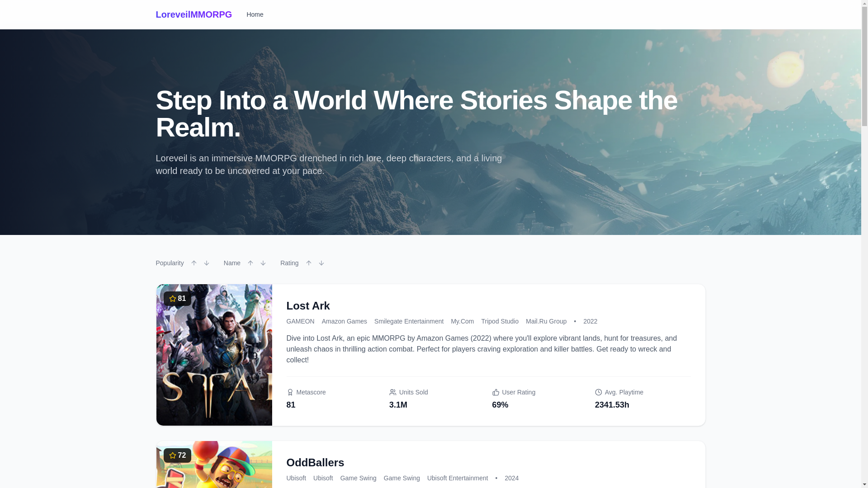Select the Amazon Games tag
Viewport: 868px width, 488px height.
[x=344, y=321]
